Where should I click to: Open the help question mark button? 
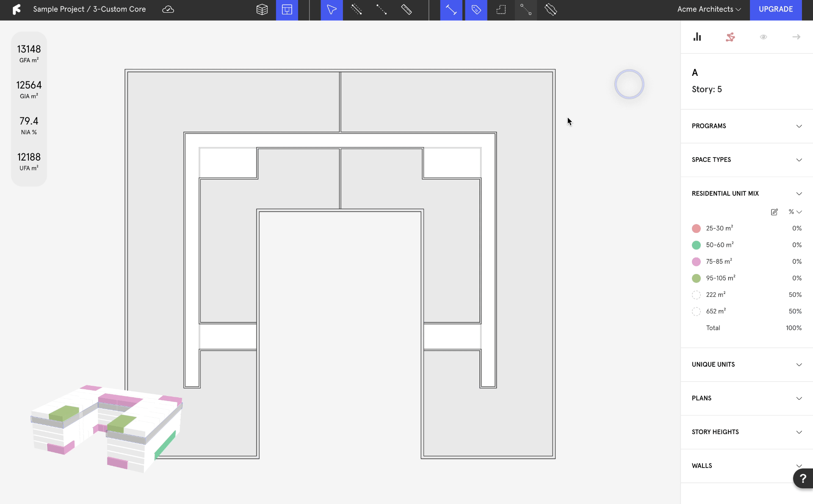click(802, 479)
